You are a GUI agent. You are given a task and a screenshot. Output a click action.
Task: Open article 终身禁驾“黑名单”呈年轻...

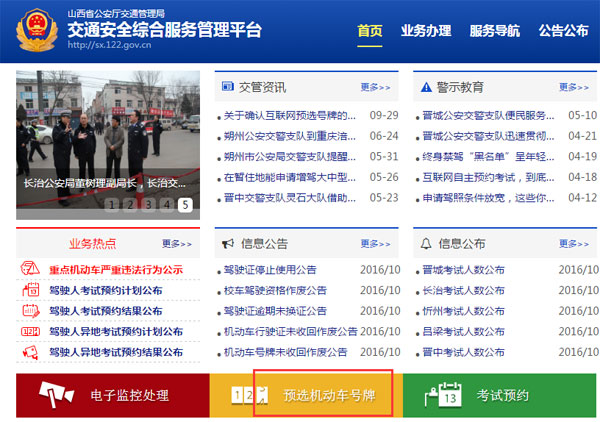(488, 156)
